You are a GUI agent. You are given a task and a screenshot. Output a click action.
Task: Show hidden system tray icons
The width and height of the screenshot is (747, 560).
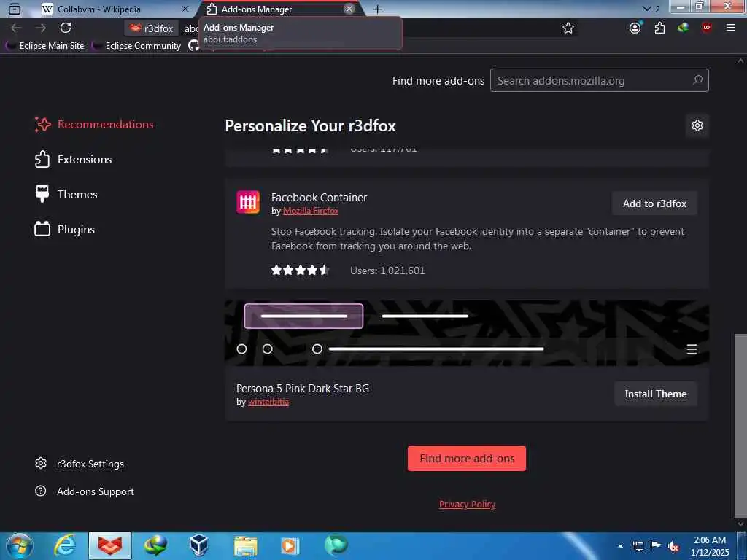620,546
